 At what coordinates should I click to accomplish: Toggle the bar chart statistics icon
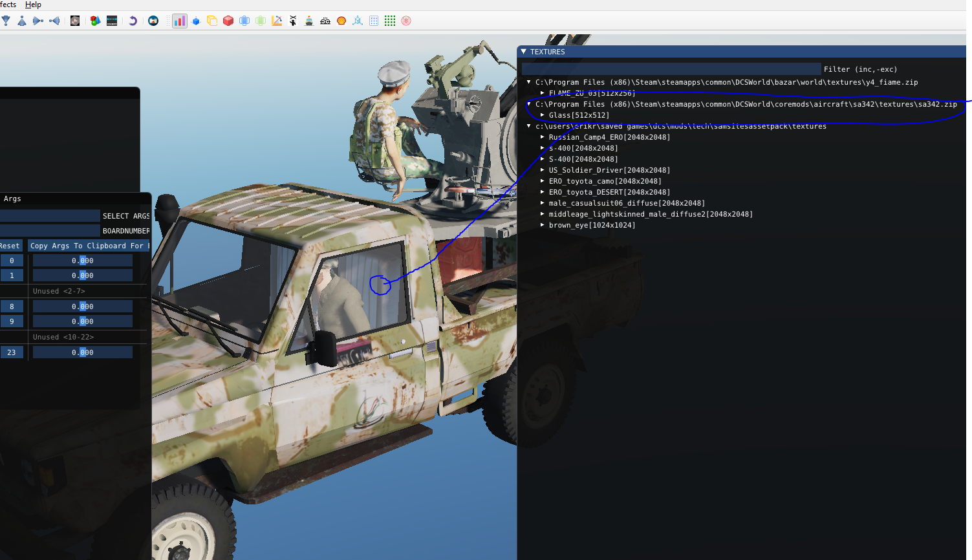pos(180,21)
